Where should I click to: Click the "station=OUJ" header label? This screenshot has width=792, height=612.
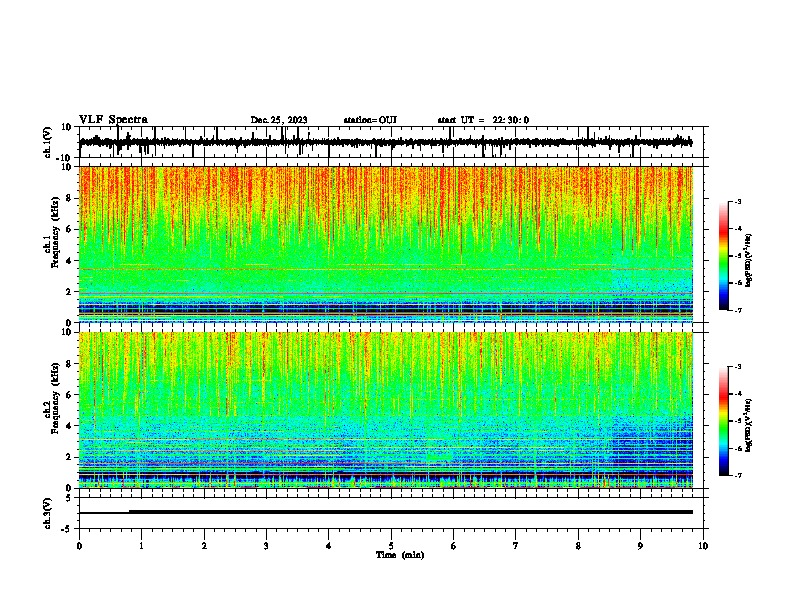point(370,120)
